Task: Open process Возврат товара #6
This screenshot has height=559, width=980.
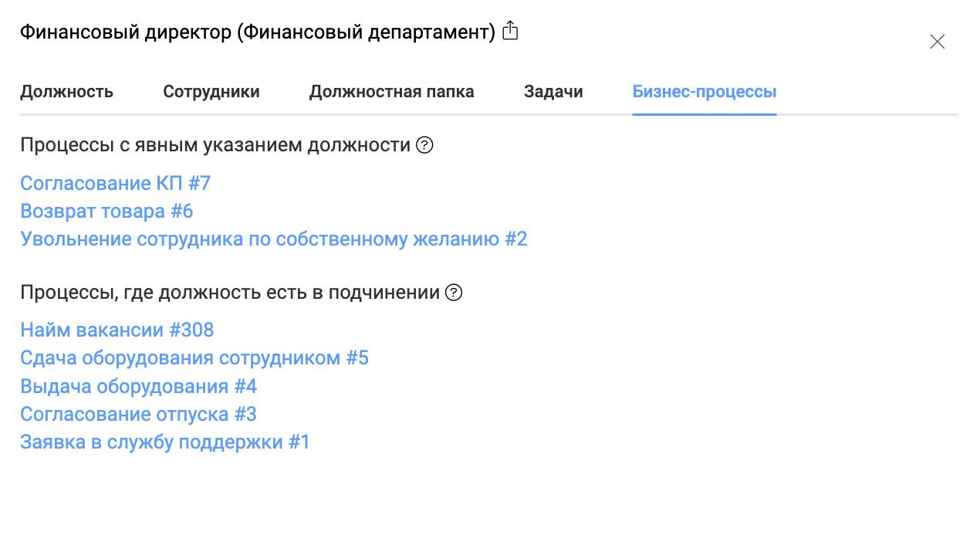Action: (106, 211)
